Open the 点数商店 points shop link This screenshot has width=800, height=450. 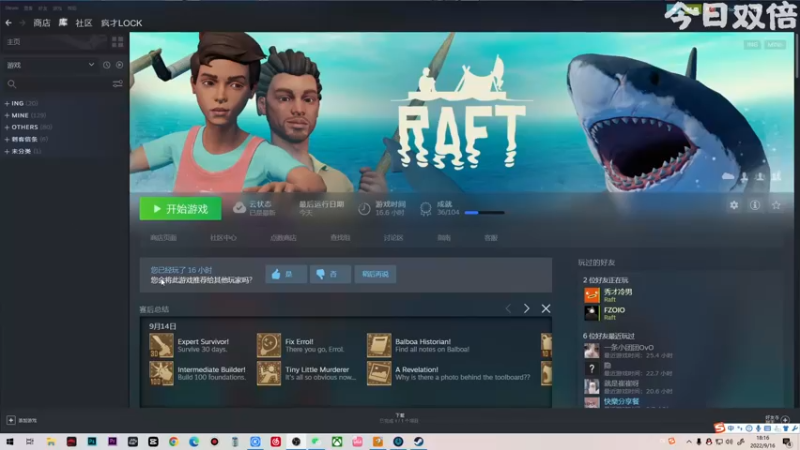tap(283, 238)
